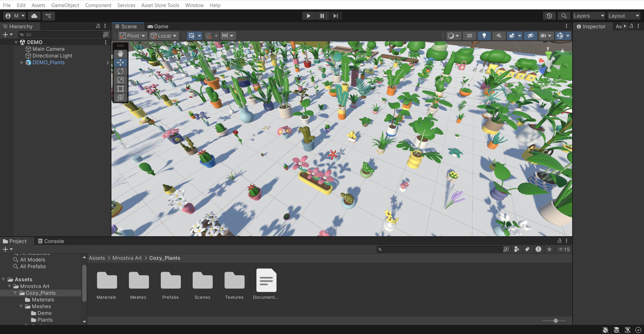
Task: Click the cache server status icon
Action: pyautogui.click(x=616, y=330)
